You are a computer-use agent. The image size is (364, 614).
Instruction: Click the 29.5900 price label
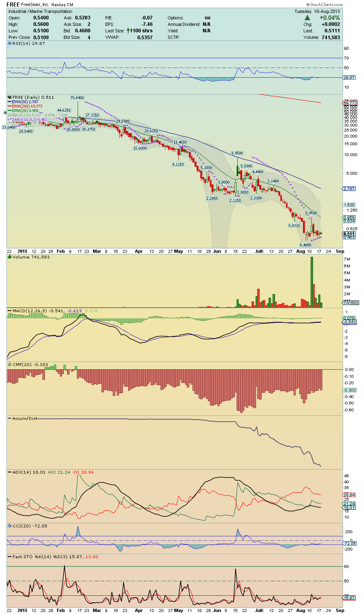[123, 121]
